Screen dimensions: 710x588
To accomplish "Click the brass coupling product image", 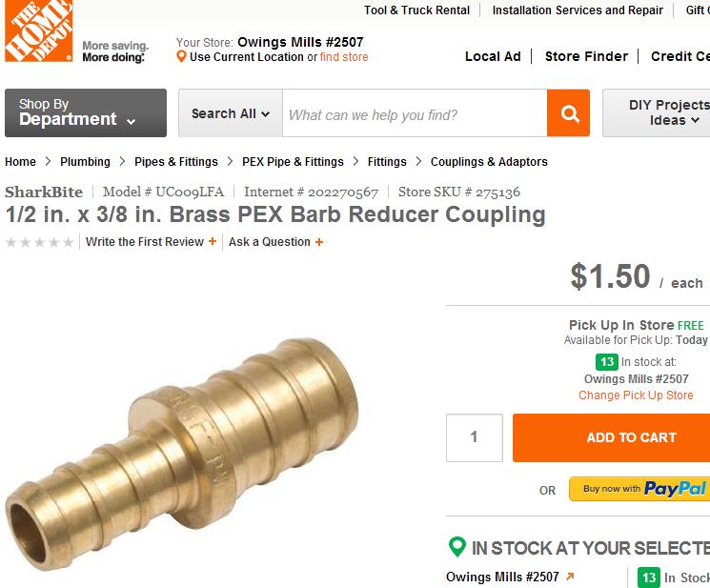I will 181,454.
